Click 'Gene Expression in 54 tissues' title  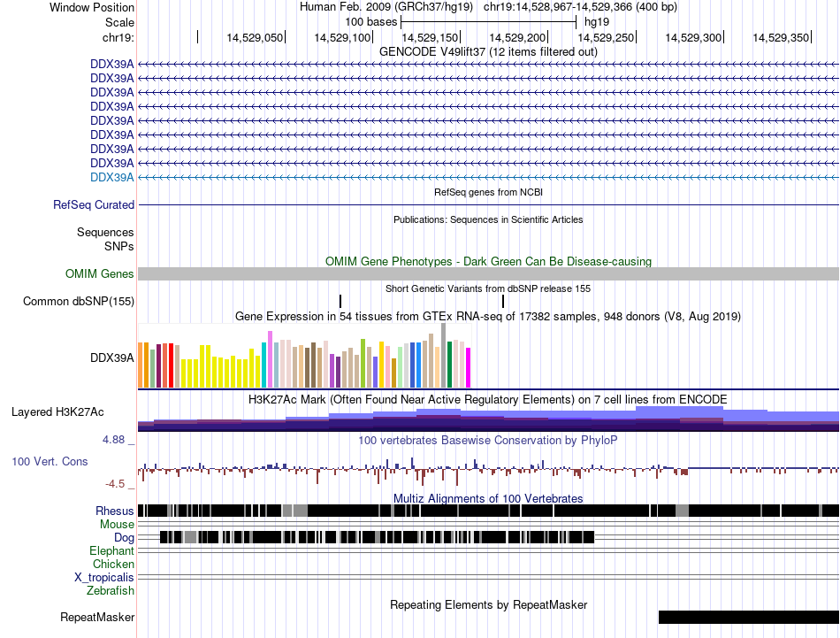[x=488, y=316]
